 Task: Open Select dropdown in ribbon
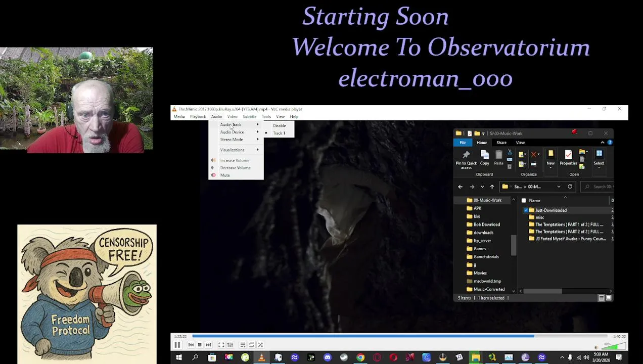[x=599, y=159]
